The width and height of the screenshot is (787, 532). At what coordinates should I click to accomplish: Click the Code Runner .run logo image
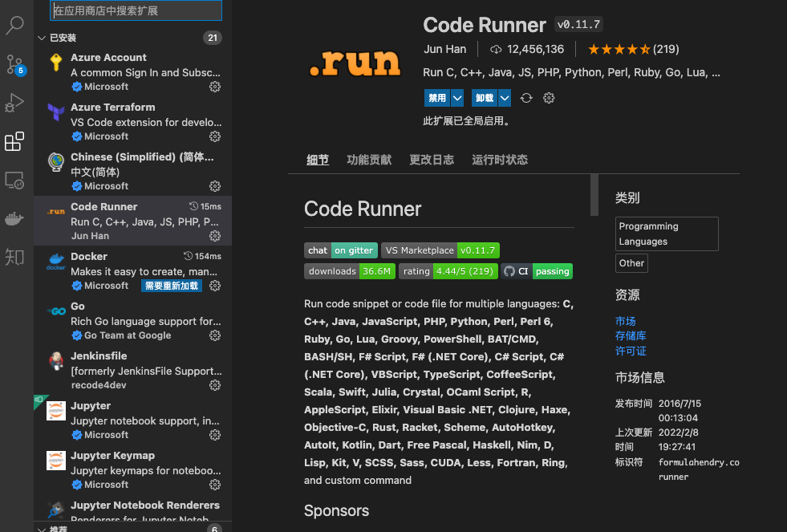(355, 63)
